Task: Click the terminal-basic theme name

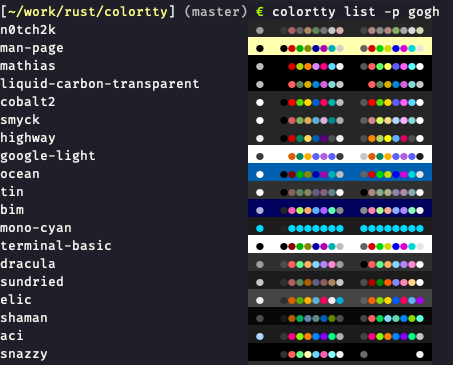Action: (x=56, y=246)
